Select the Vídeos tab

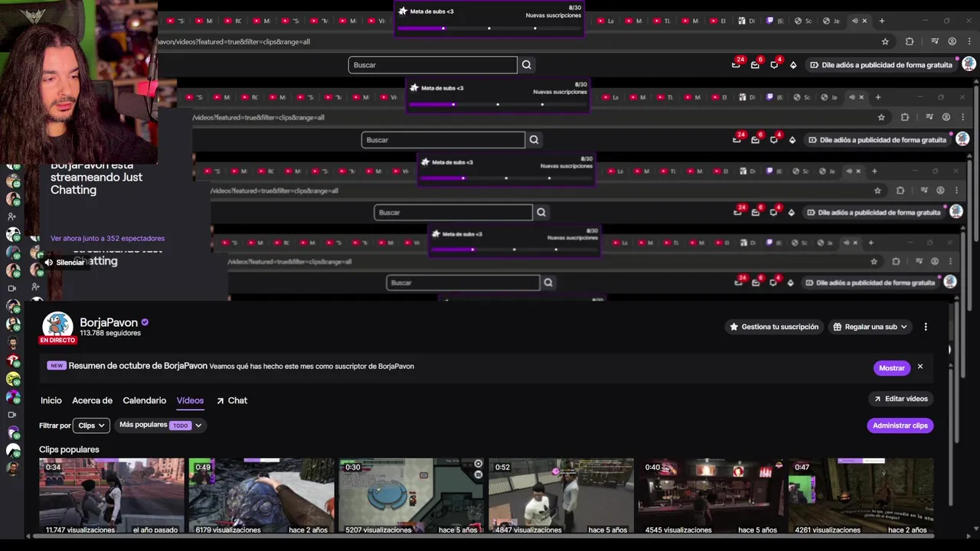click(x=190, y=400)
